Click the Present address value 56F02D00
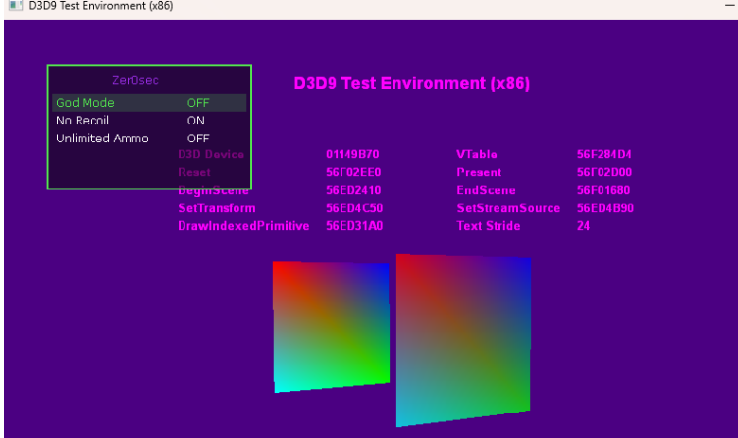Screen dimensions: 738x438 [x=604, y=172]
